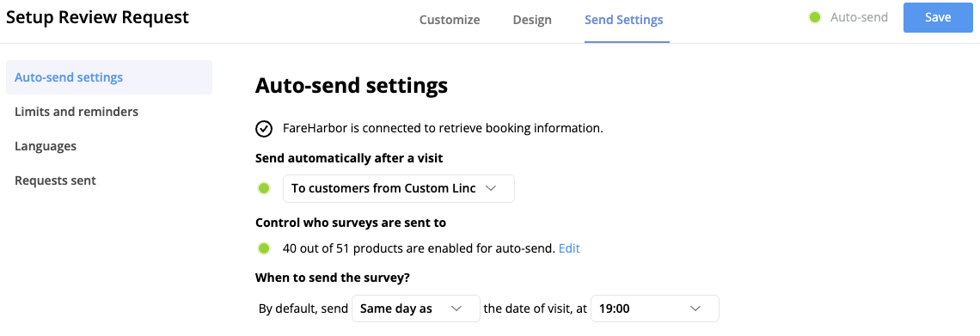Open the 'Same day as' dropdown
The image size is (980, 336).
[x=415, y=309]
